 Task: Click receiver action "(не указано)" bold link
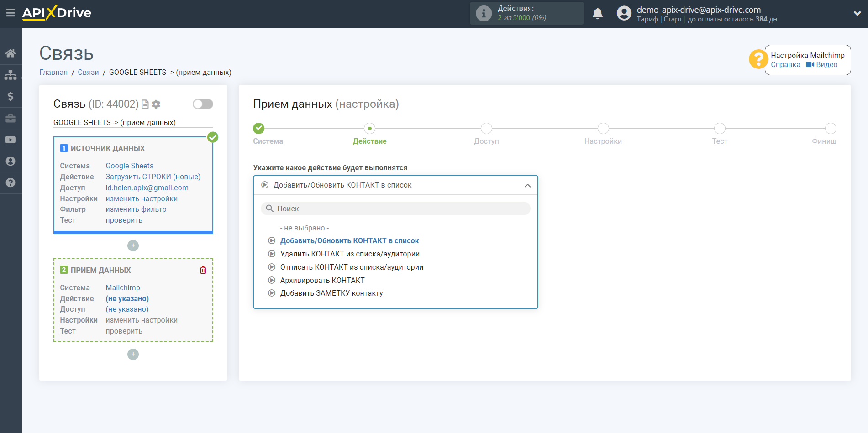click(x=127, y=298)
